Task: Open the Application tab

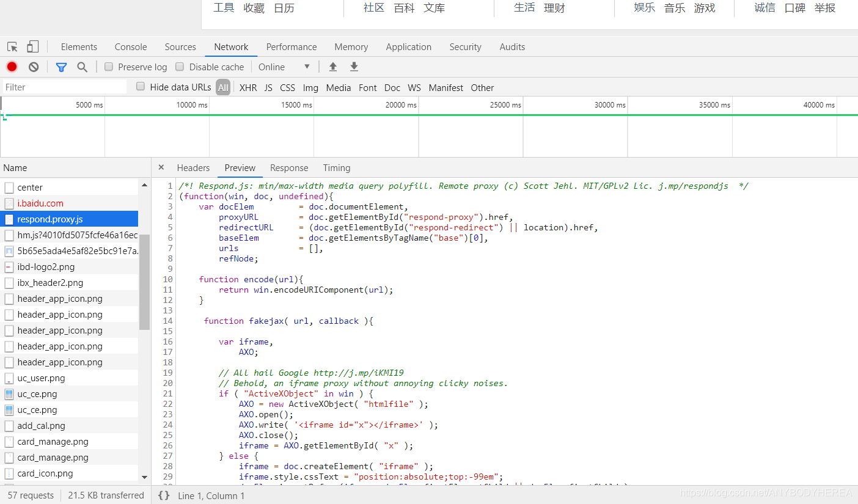Action: (408, 47)
